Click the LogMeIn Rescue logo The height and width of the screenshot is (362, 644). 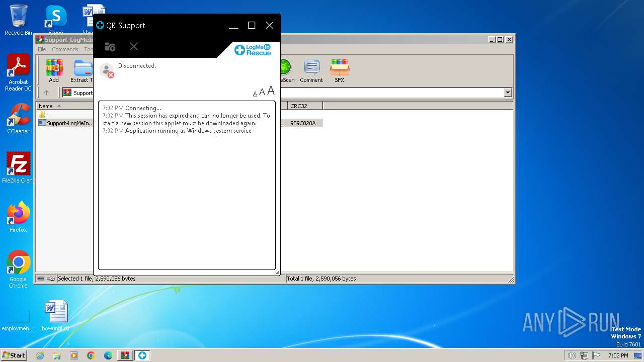pyautogui.click(x=253, y=49)
